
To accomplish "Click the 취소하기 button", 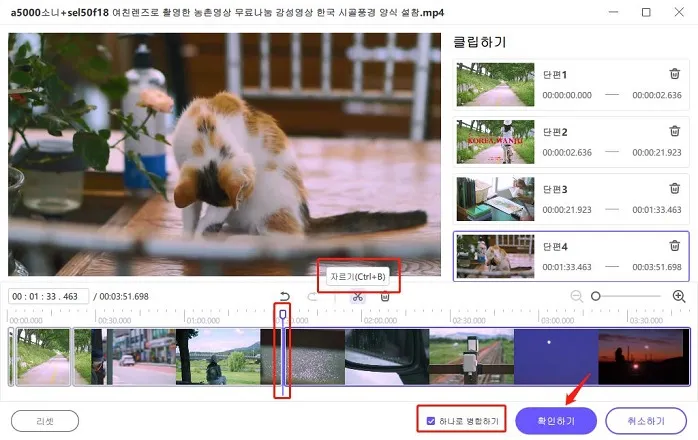I will 646,420.
